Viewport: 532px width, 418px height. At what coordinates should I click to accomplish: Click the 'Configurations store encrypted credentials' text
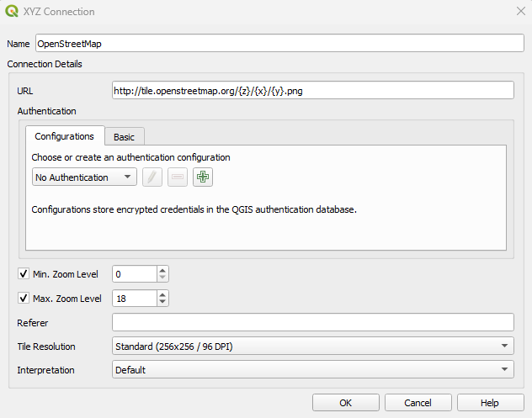[194, 209]
